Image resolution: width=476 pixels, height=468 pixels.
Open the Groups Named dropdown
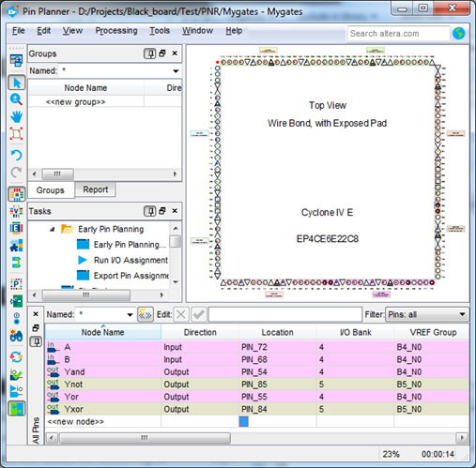click(x=176, y=71)
